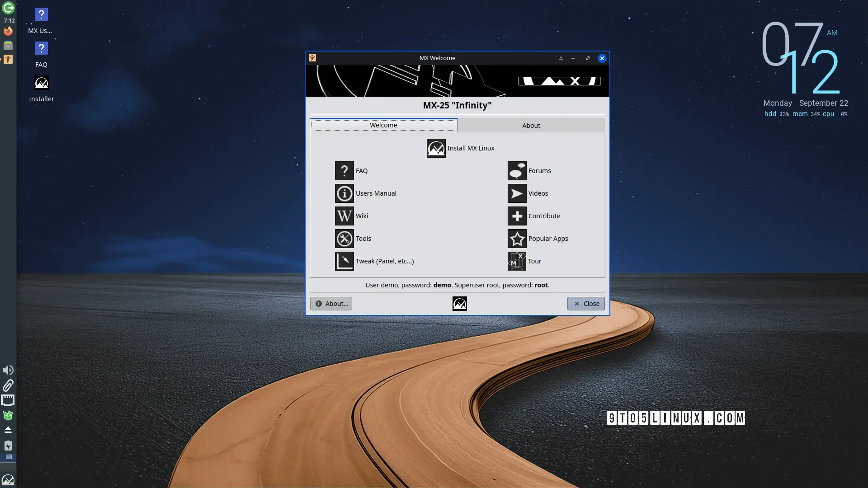Open Firefox from the side panel
Viewport: 868px width, 488px height.
pos(8,31)
